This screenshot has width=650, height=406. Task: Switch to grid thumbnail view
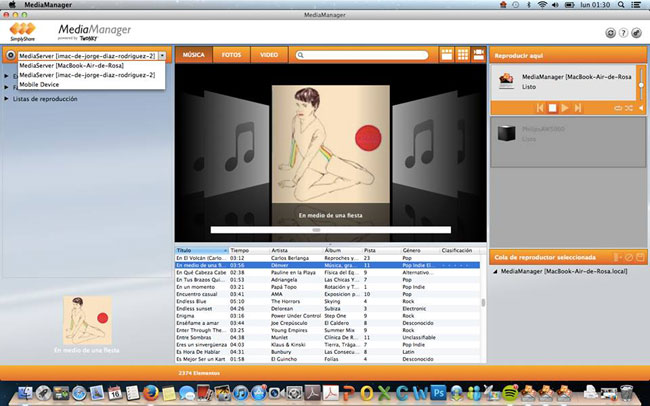pyautogui.click(x=463, y=55)
